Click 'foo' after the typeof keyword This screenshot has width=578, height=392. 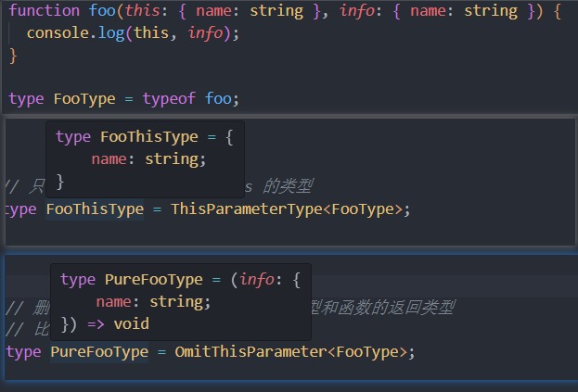(x=218, y=98)
